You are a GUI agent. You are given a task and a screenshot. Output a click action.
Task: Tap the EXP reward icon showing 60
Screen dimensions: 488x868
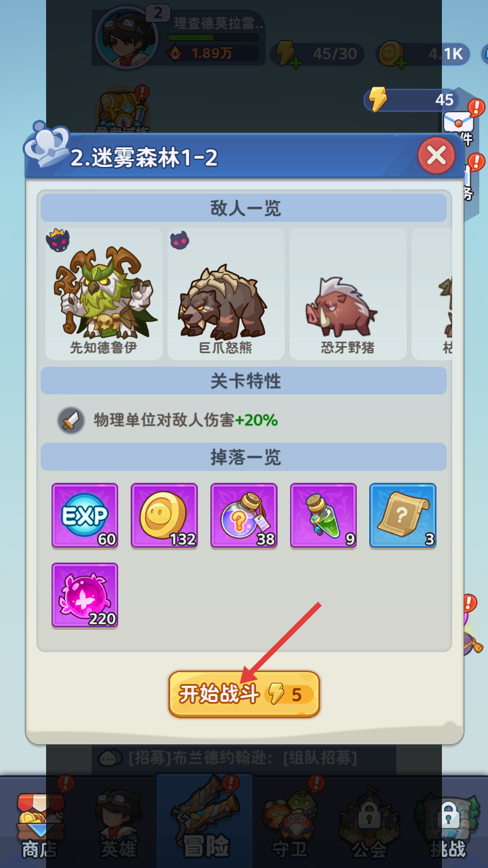pos(85,516)
